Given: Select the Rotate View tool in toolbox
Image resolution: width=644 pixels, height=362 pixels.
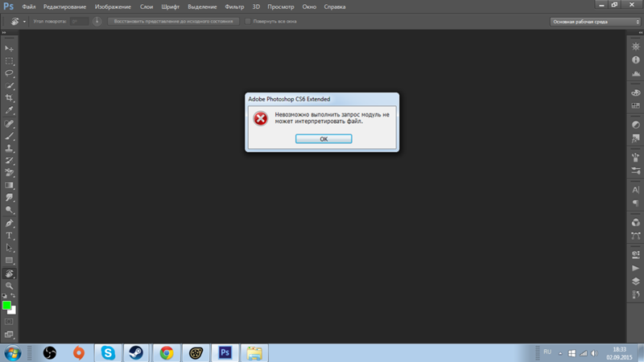Looking at the screenshot, I should (9, 274).
